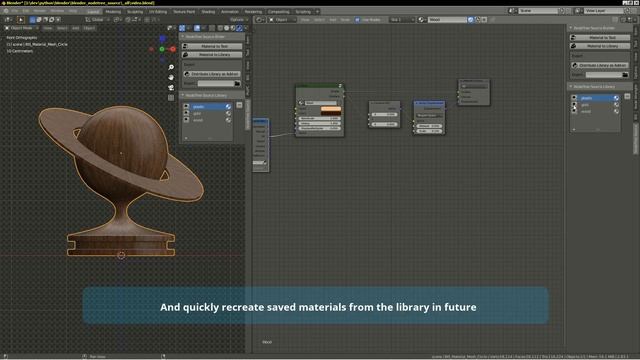Select plastic material in viewport library list
640x360 pixels.
[207, 107]
